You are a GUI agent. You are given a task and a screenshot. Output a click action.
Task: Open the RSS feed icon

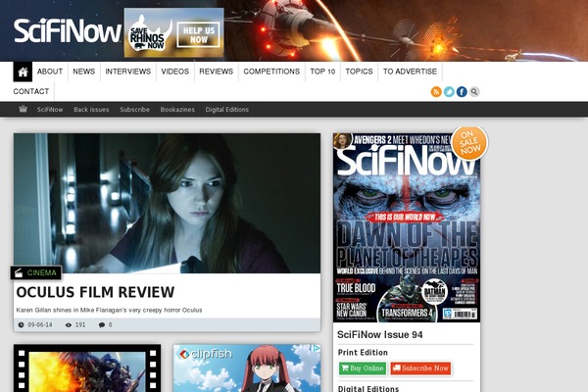click(x=436, y=91)
